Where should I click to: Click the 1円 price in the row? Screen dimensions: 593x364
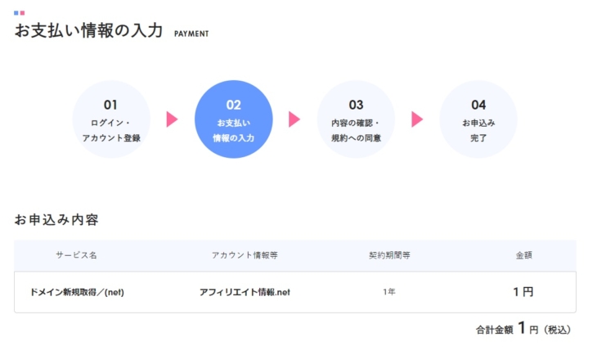click(523, 292)
